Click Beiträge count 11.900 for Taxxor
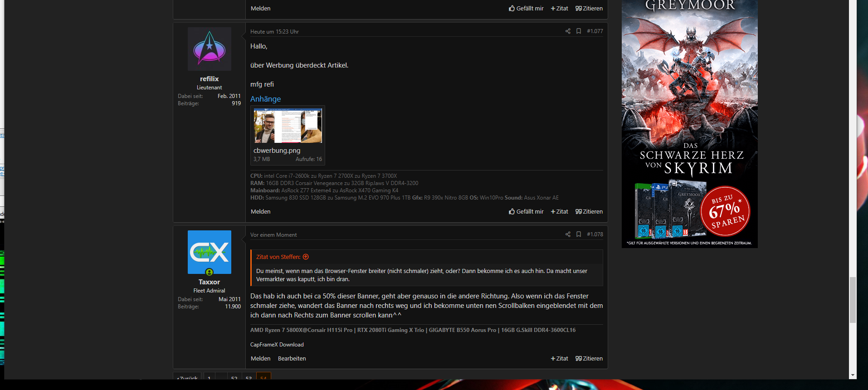The width and height of the screenshot is (868, 390). [233, 307]
